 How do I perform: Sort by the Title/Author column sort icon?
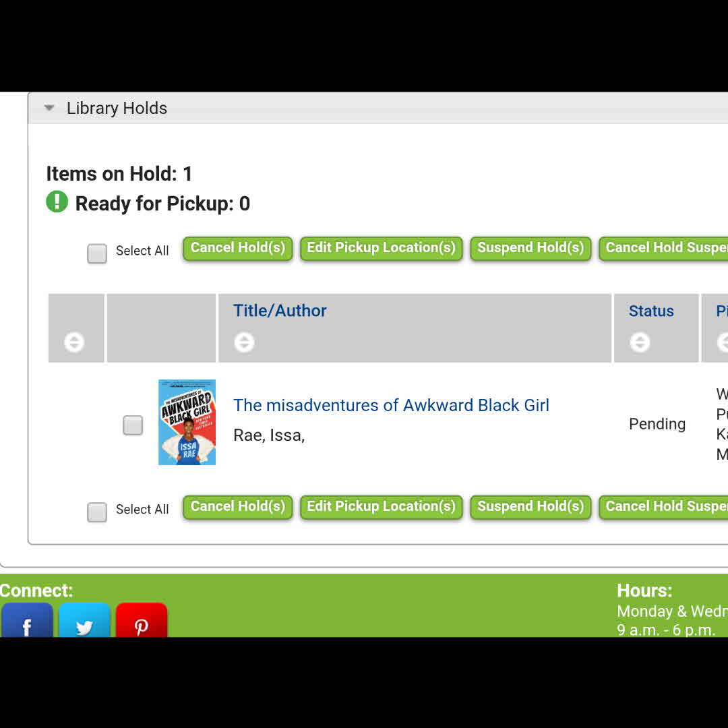(x=244, y=342)
